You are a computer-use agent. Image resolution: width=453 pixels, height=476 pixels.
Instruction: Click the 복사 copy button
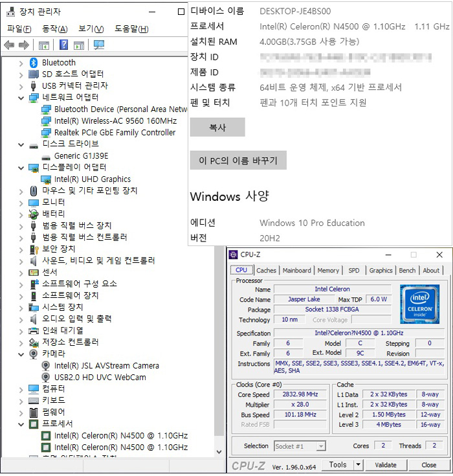coord(217,127)
